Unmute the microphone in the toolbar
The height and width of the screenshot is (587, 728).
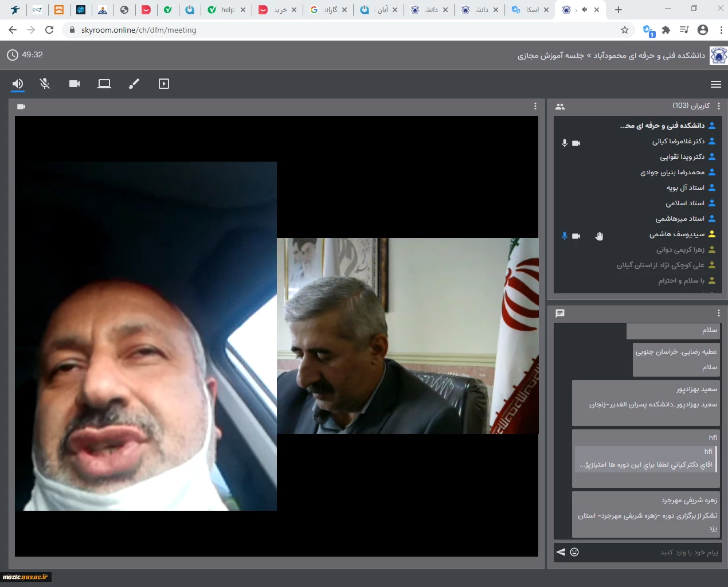click(x=45, y=84)
